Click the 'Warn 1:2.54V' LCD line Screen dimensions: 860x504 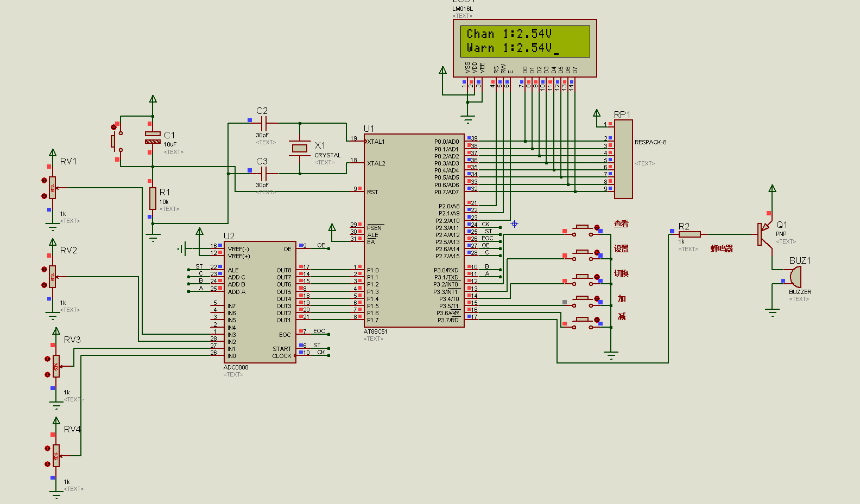(x=509, y=48)
